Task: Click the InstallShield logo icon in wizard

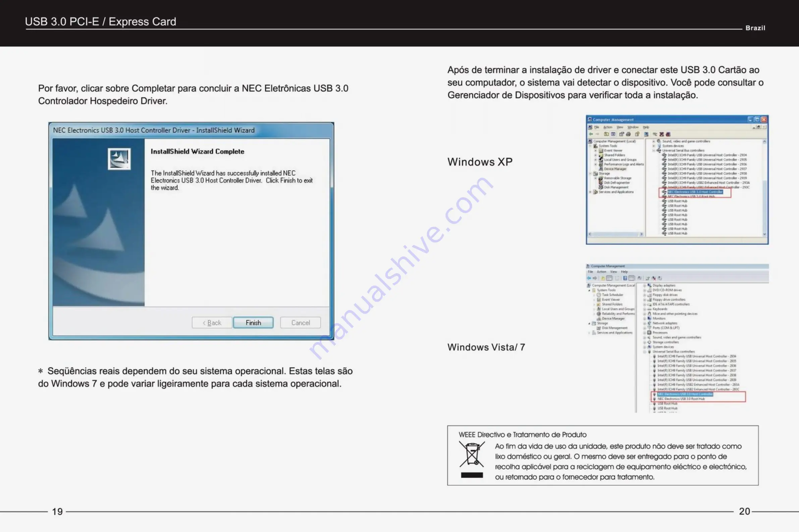Action: pos(119,159)
